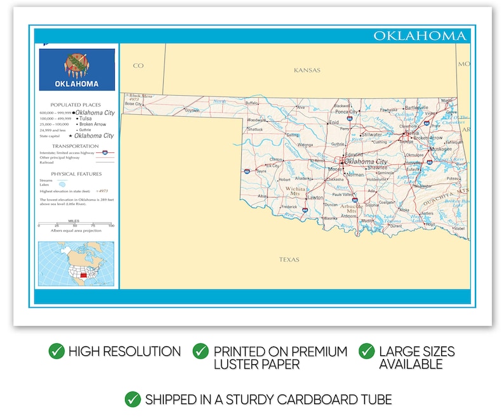Screen dimensions: 504x420
Task: Click the I-44 shield northeast of Tulsa
Action: [x=427, y=123]
